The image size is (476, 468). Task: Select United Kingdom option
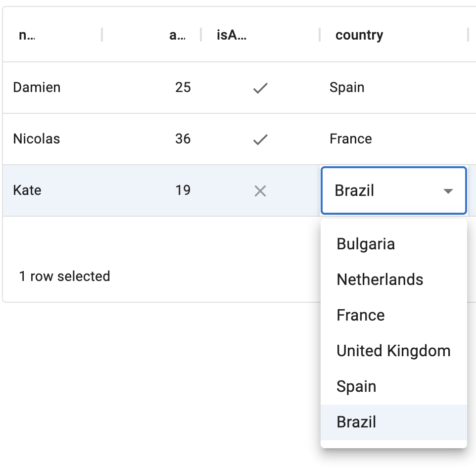[393, 351]
